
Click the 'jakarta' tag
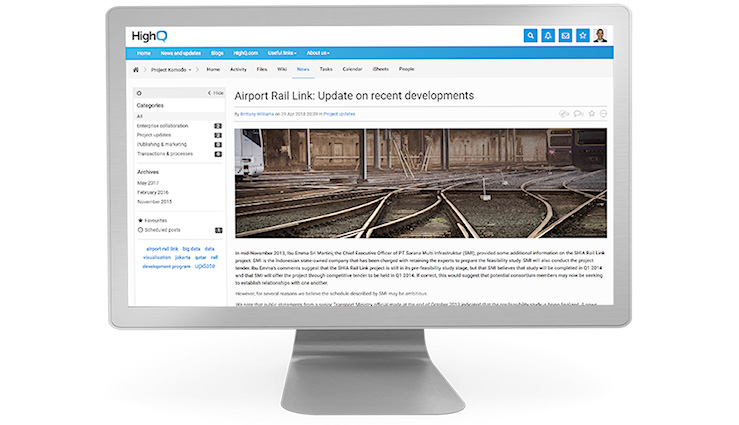[x=182, y=258]
